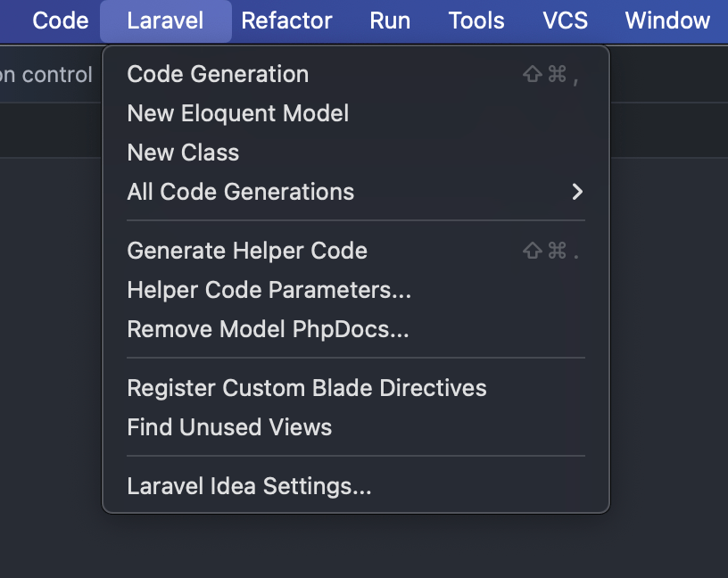Select New Class

[183, 153]
